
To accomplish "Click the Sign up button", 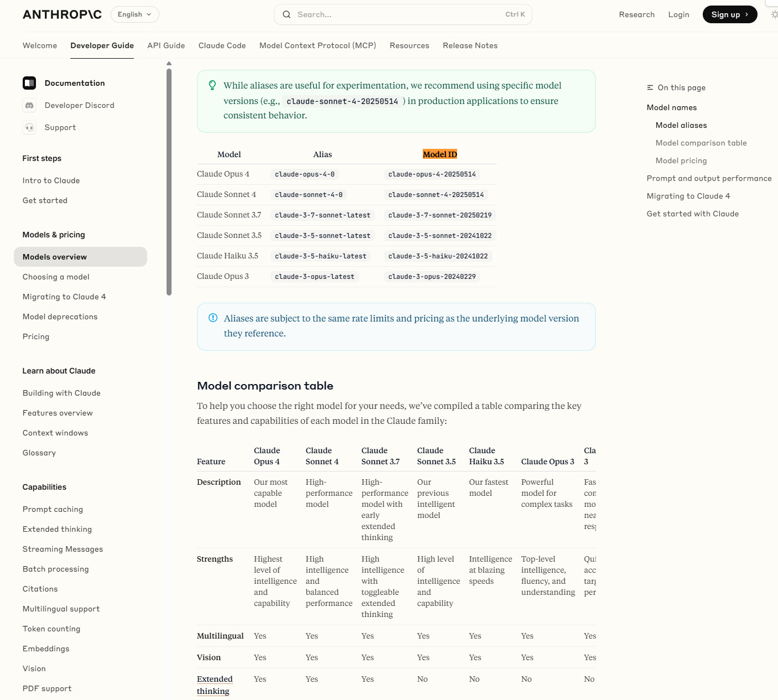I will [730, 14].
